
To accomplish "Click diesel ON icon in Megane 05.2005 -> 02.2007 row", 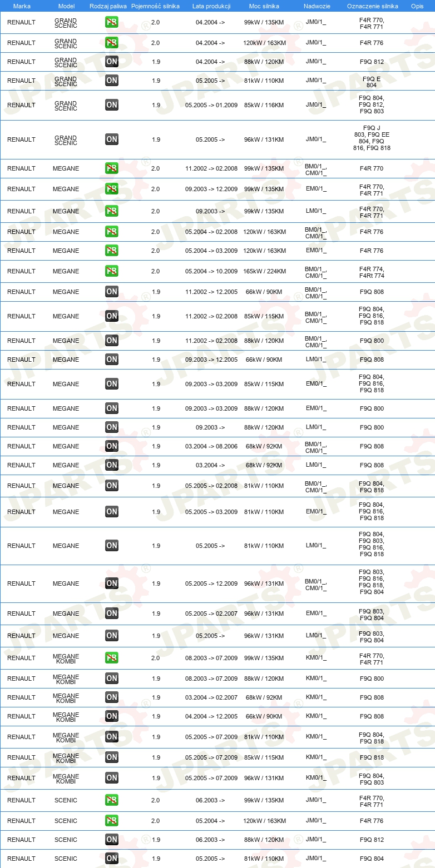I will [112, 613].
